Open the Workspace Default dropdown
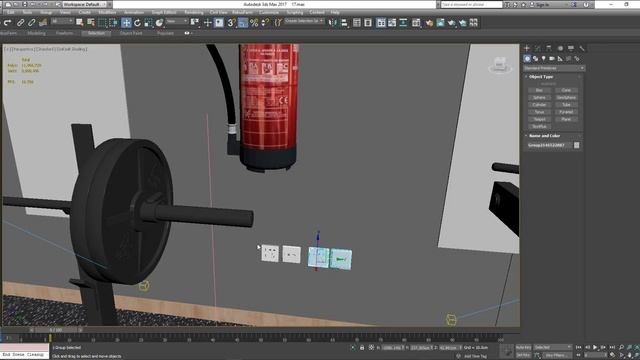 [x=84, y=4]
